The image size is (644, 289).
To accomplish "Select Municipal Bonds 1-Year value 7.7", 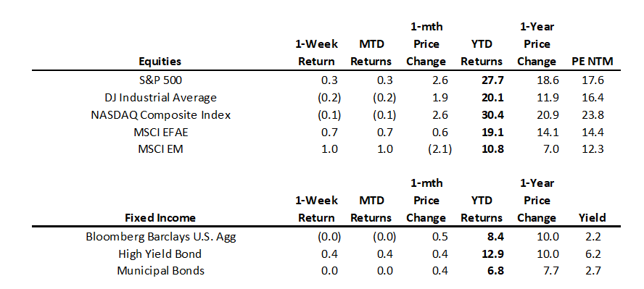I will [x=550, y=271].
